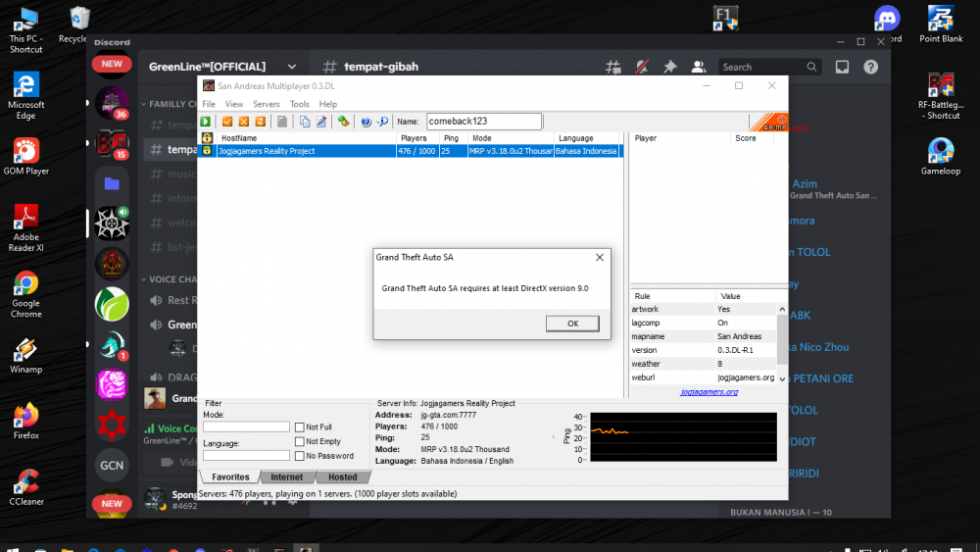Click rules list scroll up arrow
The height and width of the screenshot is (552, 980).
point(782,310)
